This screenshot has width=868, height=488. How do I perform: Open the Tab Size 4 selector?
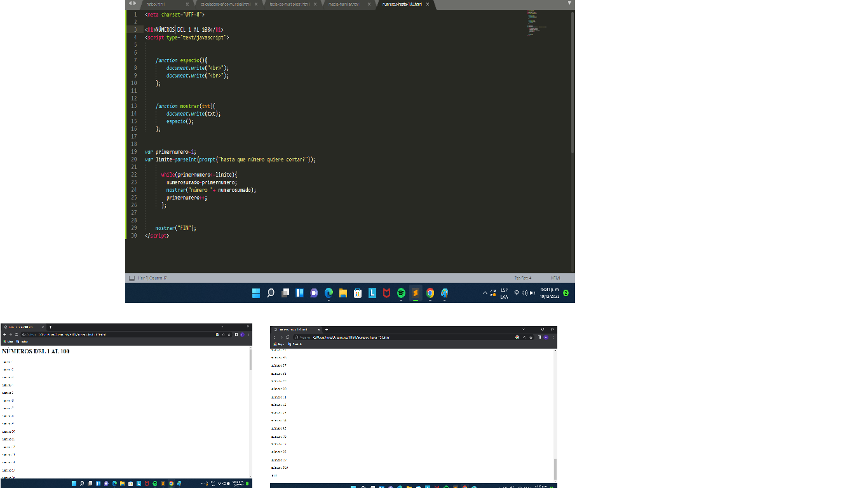coord(522,278)
